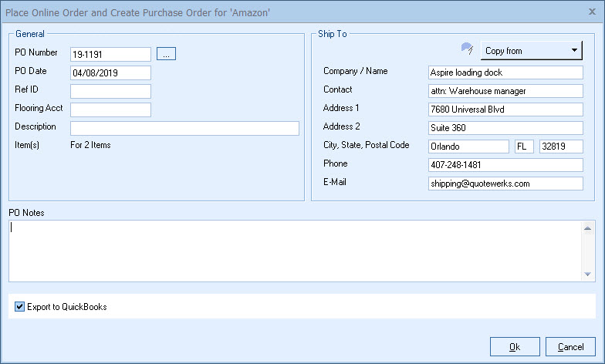Click the Address 1 field
The image size is (605, 364).
click(505, 110)
